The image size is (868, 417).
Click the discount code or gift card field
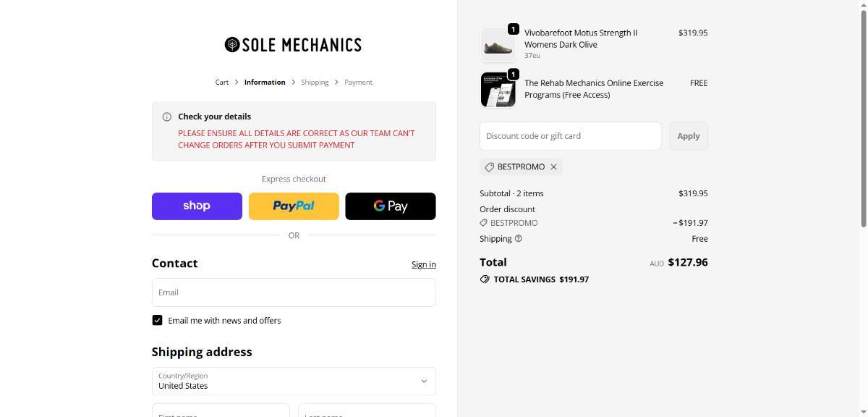pyautogui.click(x=570, y=136)
